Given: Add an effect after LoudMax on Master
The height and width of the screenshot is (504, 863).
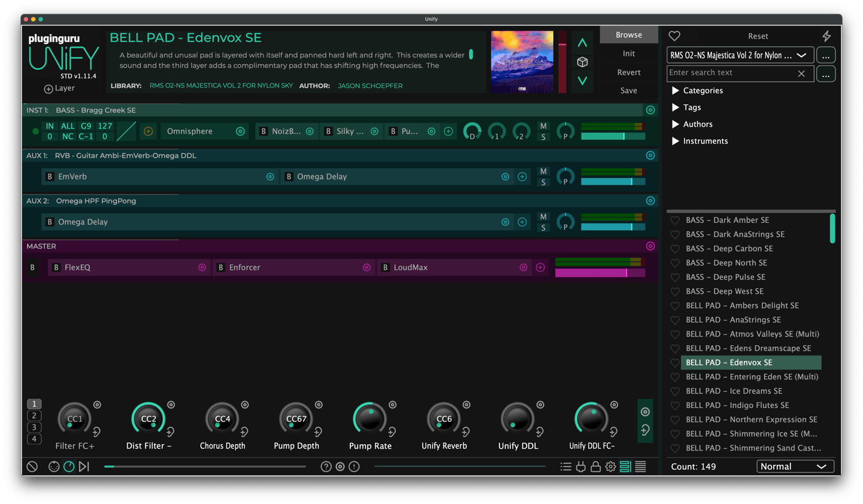Looking at the screenshot, I should click(x=540, y=268).
